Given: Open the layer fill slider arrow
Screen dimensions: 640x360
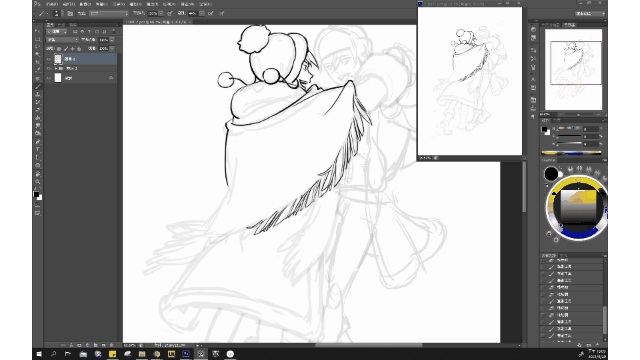Looking at the screenshot, I should click(x=112, y=49).
